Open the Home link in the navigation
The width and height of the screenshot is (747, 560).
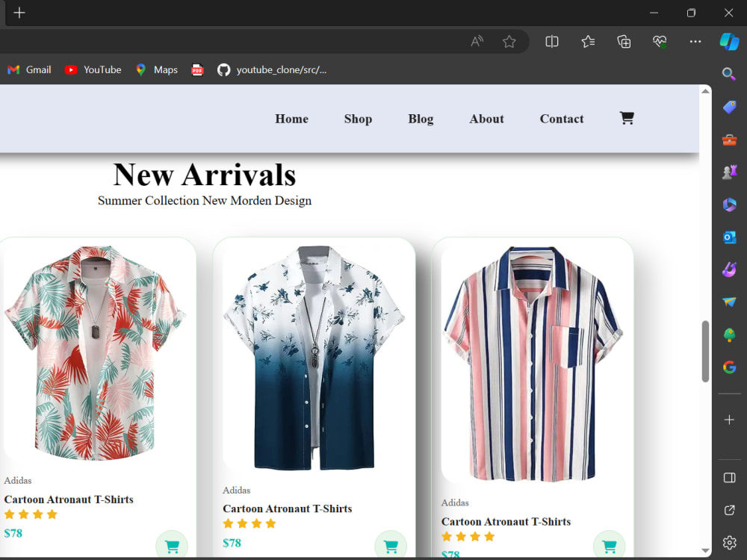click(291, 119)
